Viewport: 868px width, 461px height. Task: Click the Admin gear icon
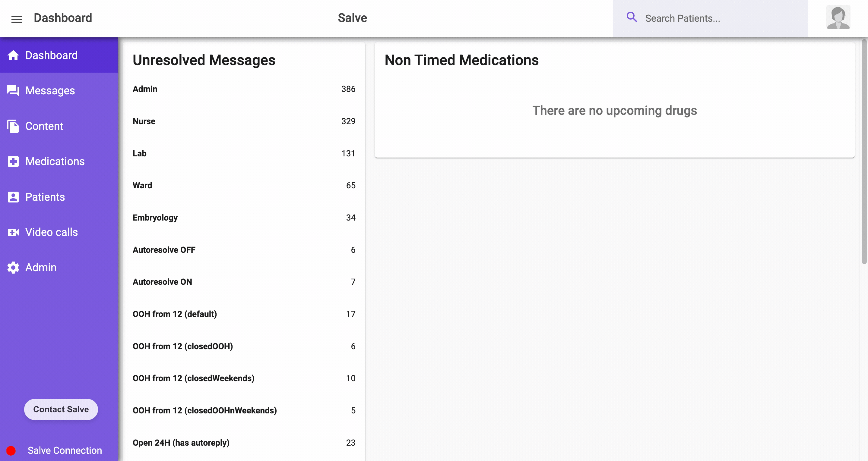click(x=13, y=267)
